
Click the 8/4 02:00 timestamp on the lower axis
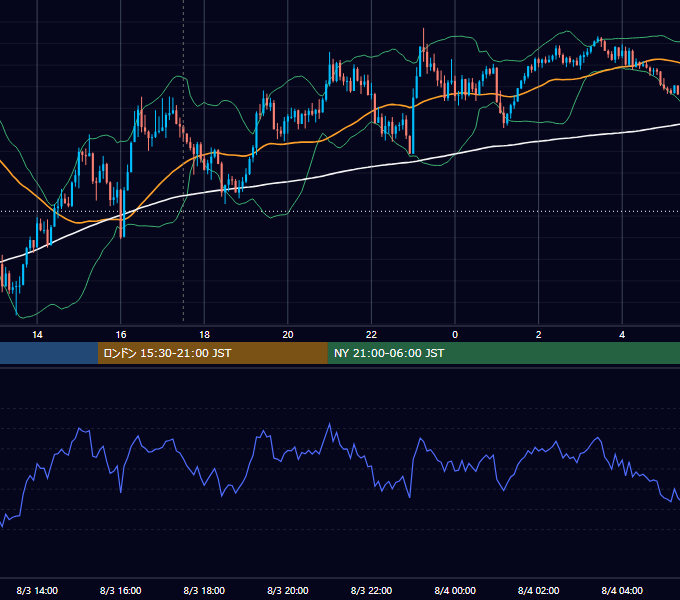click(x=539, y=590)
